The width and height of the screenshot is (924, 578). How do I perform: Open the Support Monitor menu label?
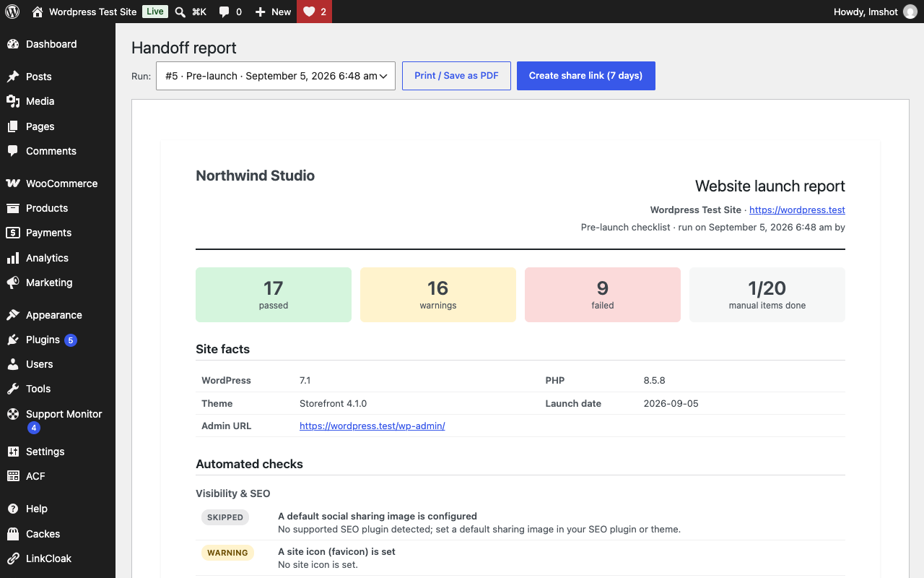tap(64, 414)
